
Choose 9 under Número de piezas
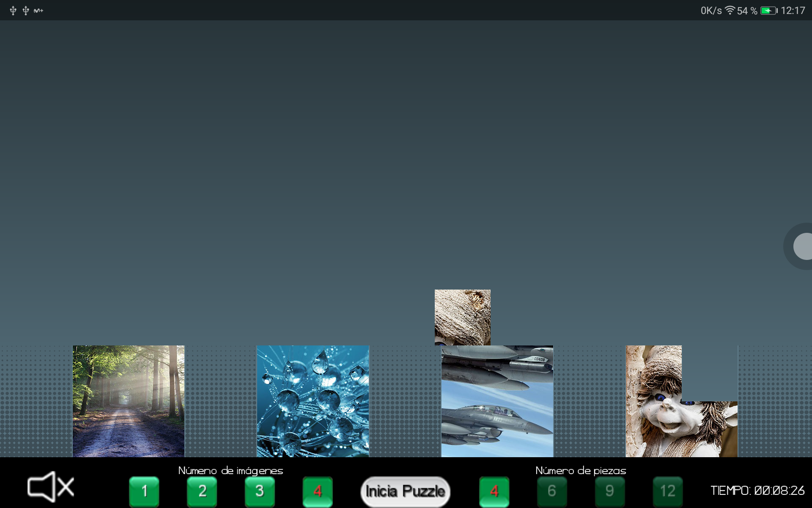pos(609,491)
